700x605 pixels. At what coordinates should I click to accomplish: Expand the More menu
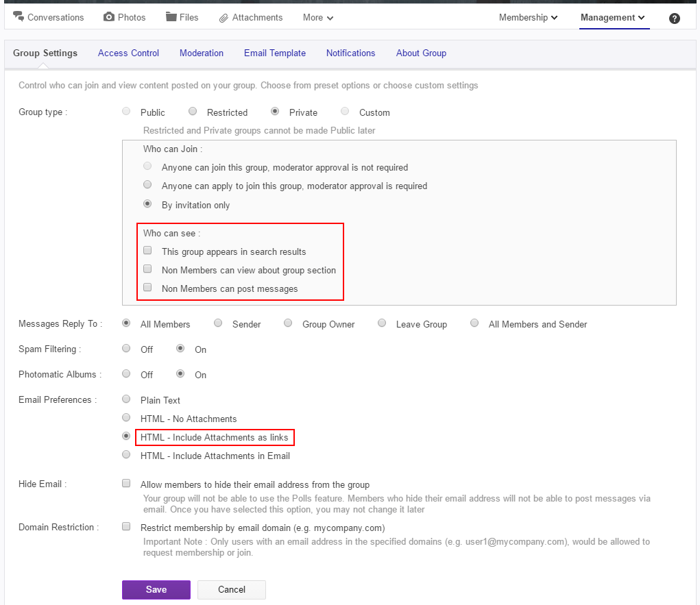317,17
